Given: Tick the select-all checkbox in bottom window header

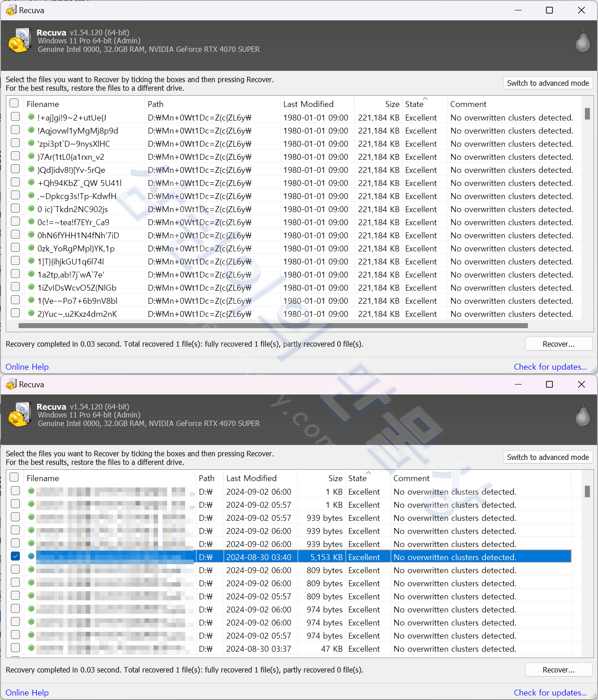Looking at the screenshot, I should pos(14,477).
